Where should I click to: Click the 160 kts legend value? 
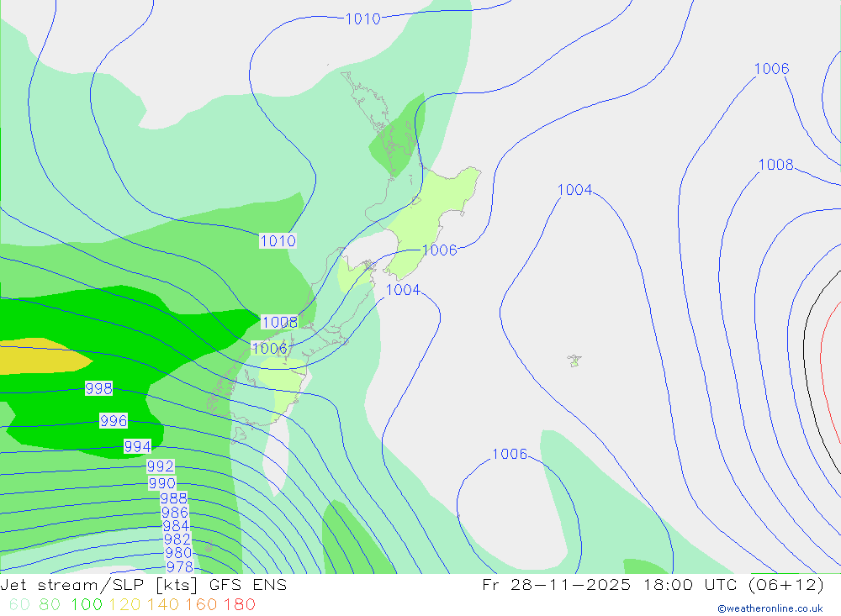tap(201, 604)
